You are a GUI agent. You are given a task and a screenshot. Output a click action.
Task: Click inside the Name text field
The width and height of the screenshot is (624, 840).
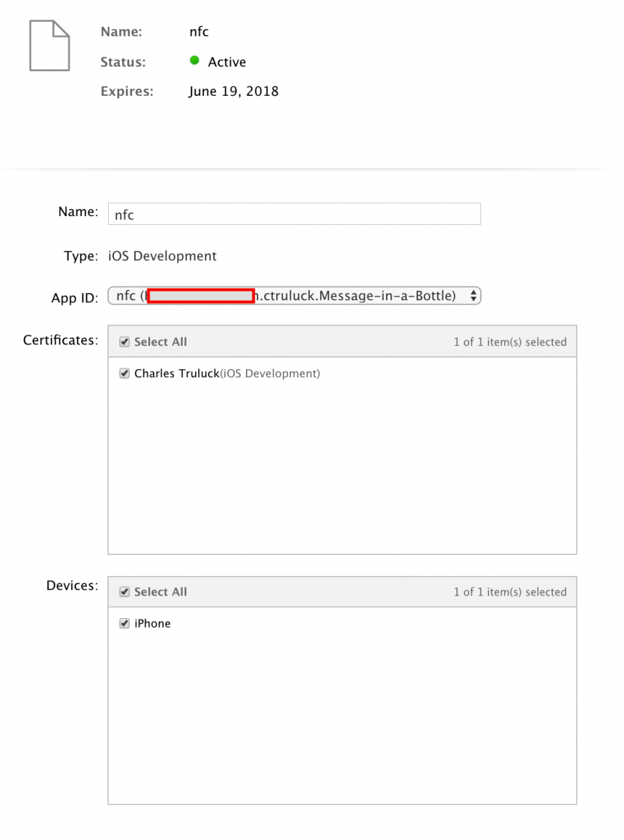tap(294, 213)
